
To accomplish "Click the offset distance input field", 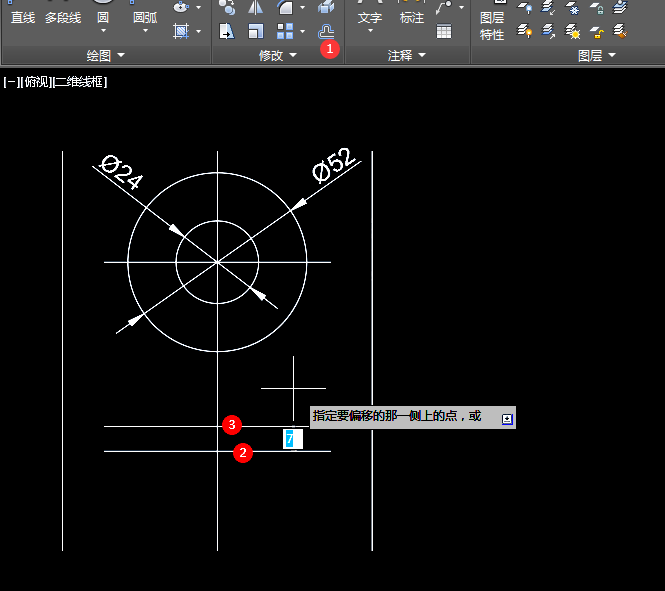I will (x=292, y=439).
